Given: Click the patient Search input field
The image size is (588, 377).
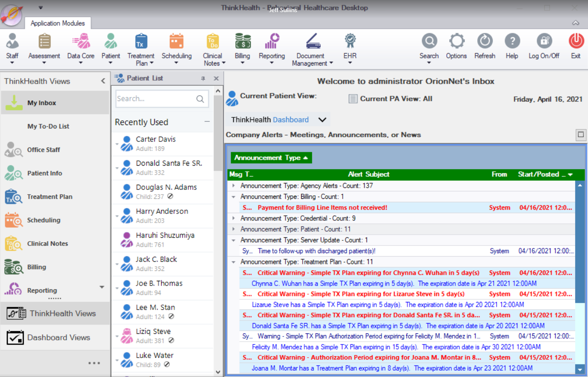Looking at the screenshot, I should [x=155, y=99].
